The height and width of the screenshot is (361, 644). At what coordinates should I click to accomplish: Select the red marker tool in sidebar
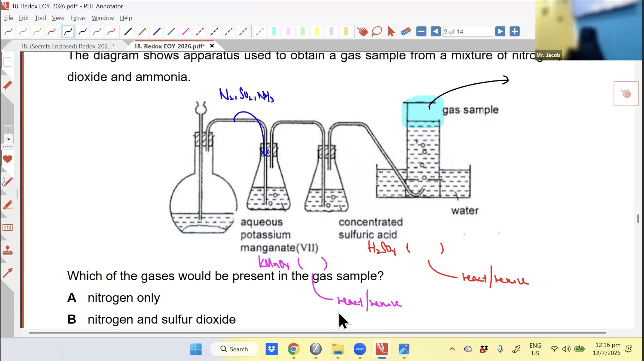7,85
